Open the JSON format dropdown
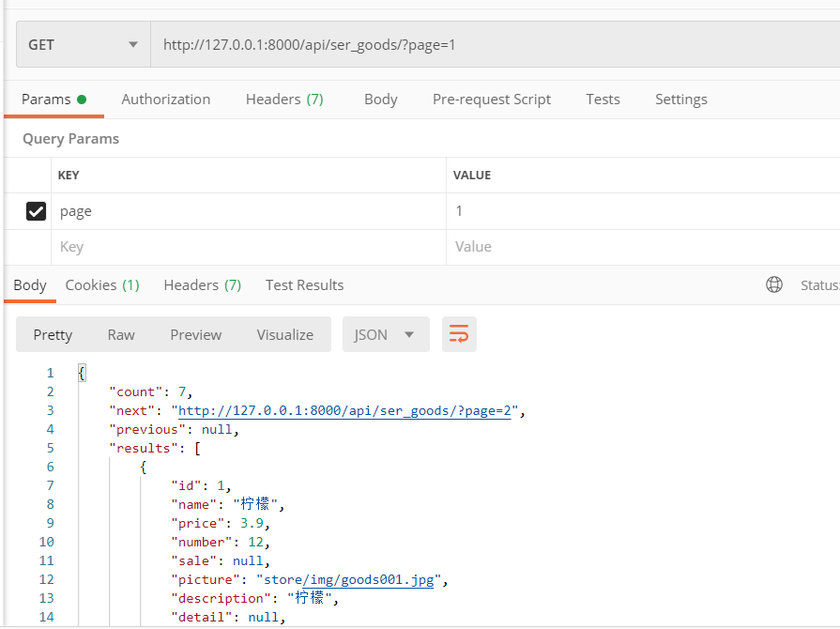 coord(386,334)
